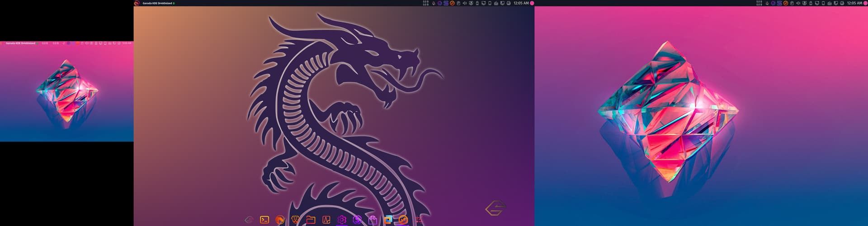Open blue mixer bars tray icon, middle screen
The width and height of the screenshot is (868, 226).
tap(446, 3)
